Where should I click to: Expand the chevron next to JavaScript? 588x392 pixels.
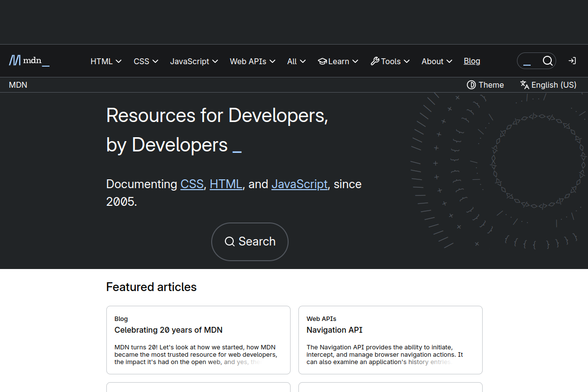coord(215,61)
